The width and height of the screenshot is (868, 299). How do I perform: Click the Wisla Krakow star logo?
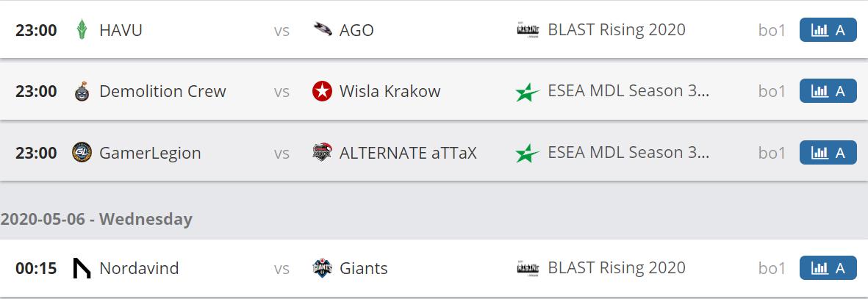pos(322,92)
